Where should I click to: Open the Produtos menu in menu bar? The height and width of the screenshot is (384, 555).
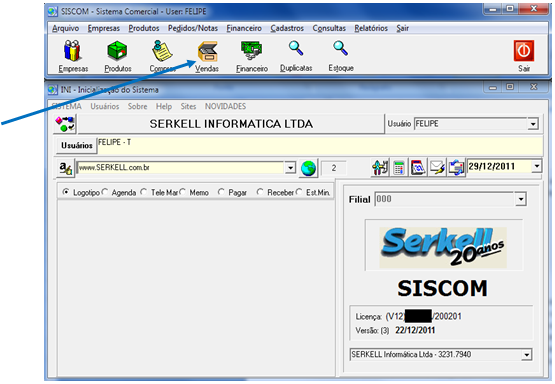(144, 28)
